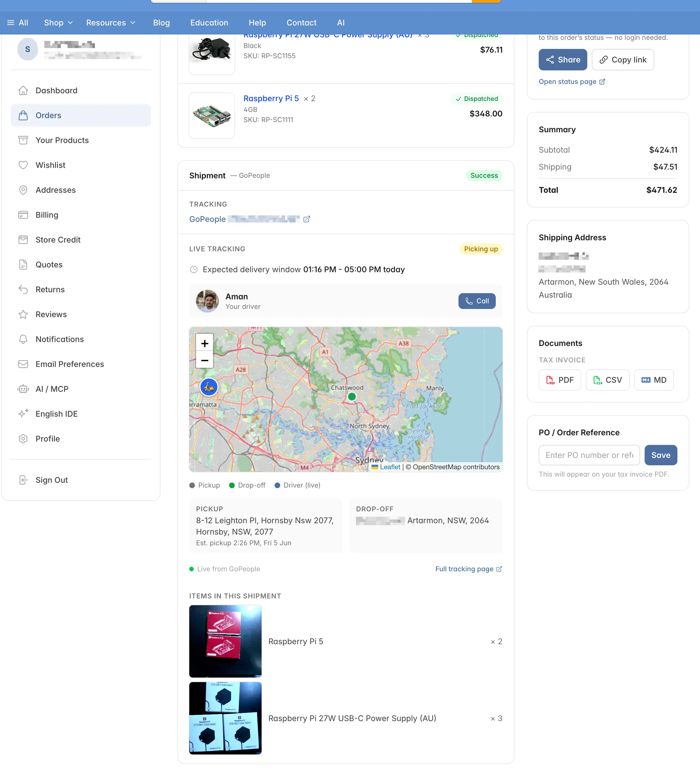The height and width of the screenshot is (770, 700).
Task: Download the tax invoice as MD
Action: click(654, 380)
